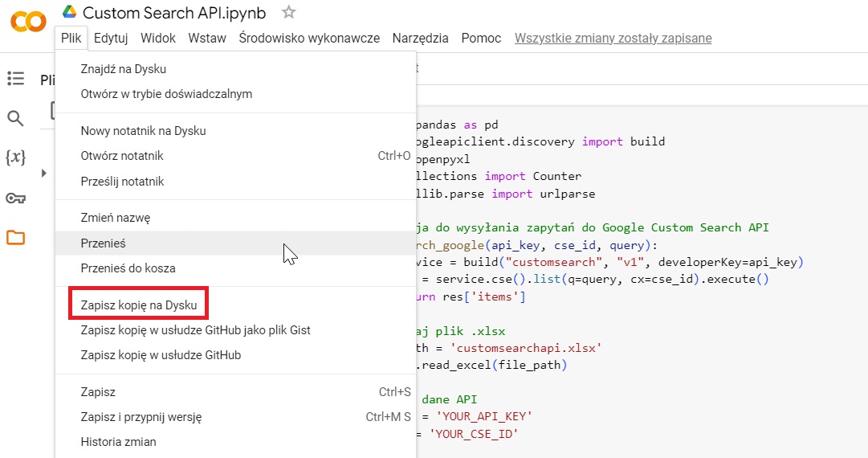Open the variables {x} sidebar icon

[15, 157]
